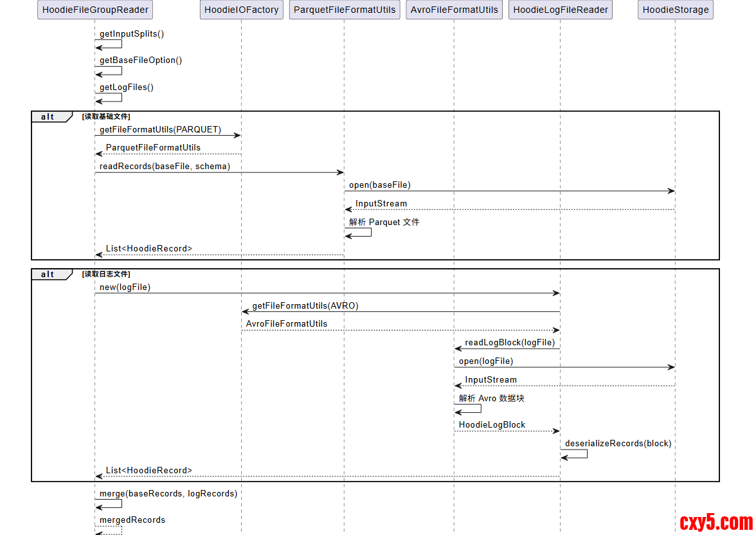Click the [读取基础文件] condition label

pos(106,117)
